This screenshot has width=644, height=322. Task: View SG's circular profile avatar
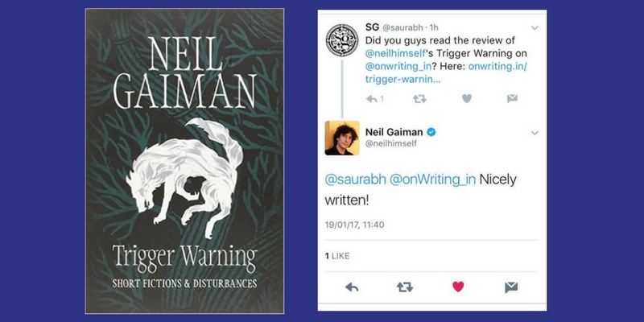(342, 39)
